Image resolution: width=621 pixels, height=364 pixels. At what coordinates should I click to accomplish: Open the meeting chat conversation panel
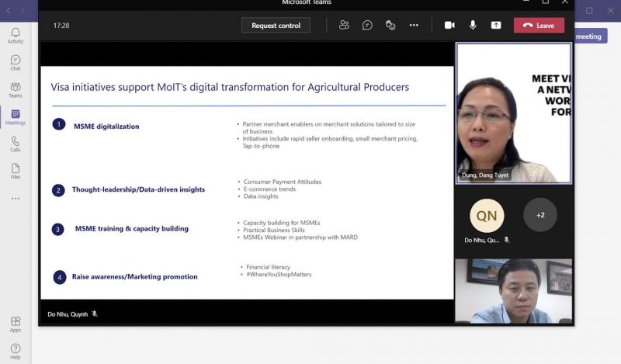(x=367, y=26)
